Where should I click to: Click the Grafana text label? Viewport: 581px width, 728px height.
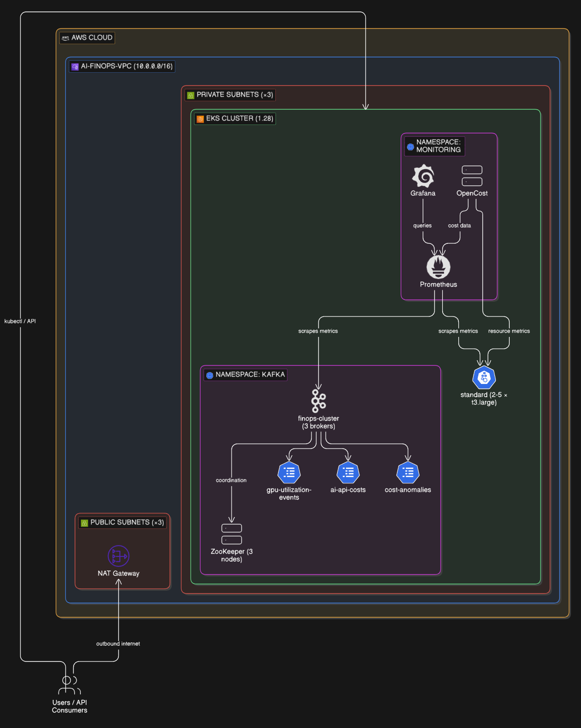tap(423, 193)
